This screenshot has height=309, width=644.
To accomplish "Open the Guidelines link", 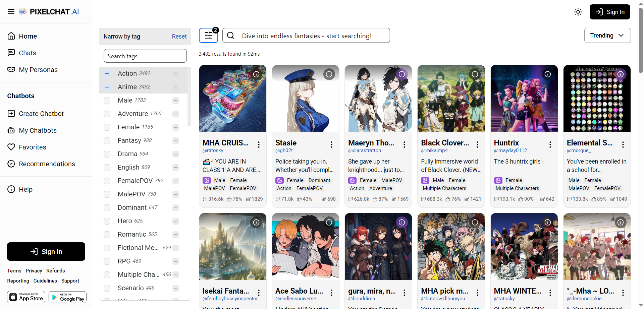I will [x=45, y=281].
